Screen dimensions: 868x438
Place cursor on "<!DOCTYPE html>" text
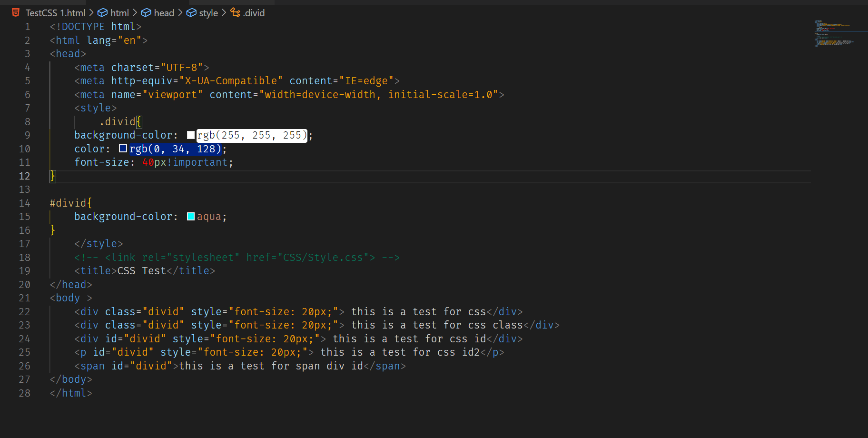pos(96,27)
